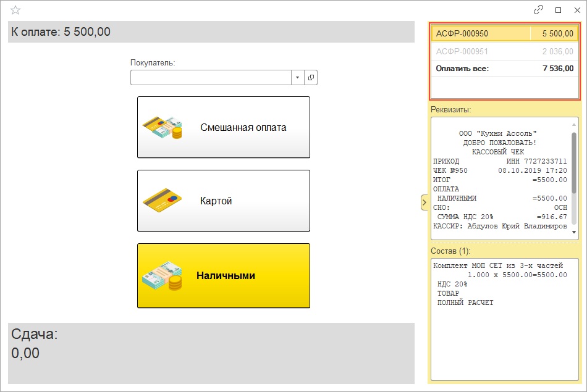The width and height of the screenshot is (587, 392).
Task: Select receipt row АСФР-000950
Action: tap(505, 33)
